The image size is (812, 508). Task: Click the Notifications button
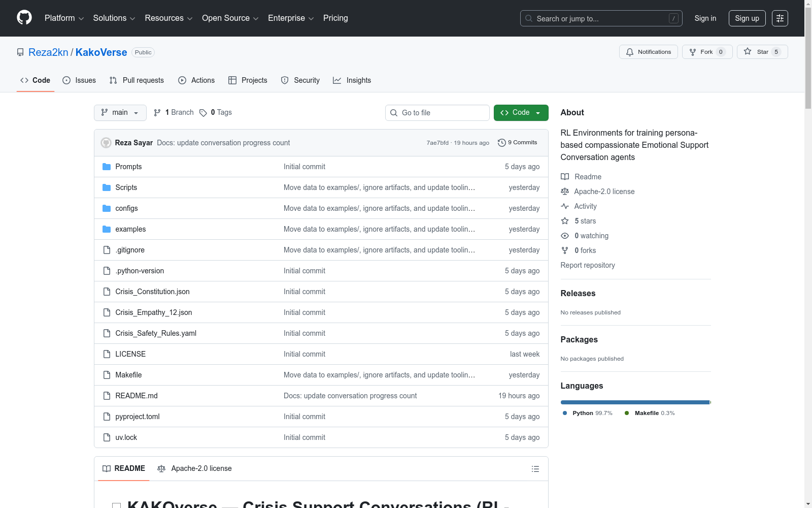[x=649, y=52]
